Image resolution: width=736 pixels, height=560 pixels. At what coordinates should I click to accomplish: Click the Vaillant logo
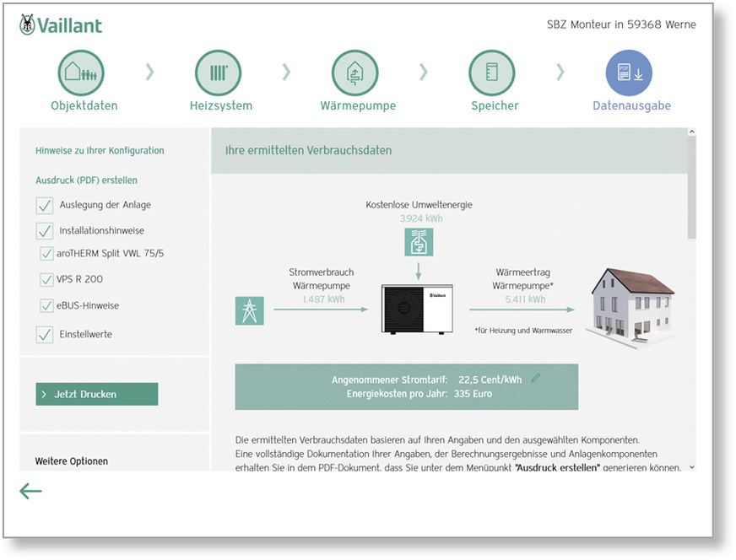(61, 25)
